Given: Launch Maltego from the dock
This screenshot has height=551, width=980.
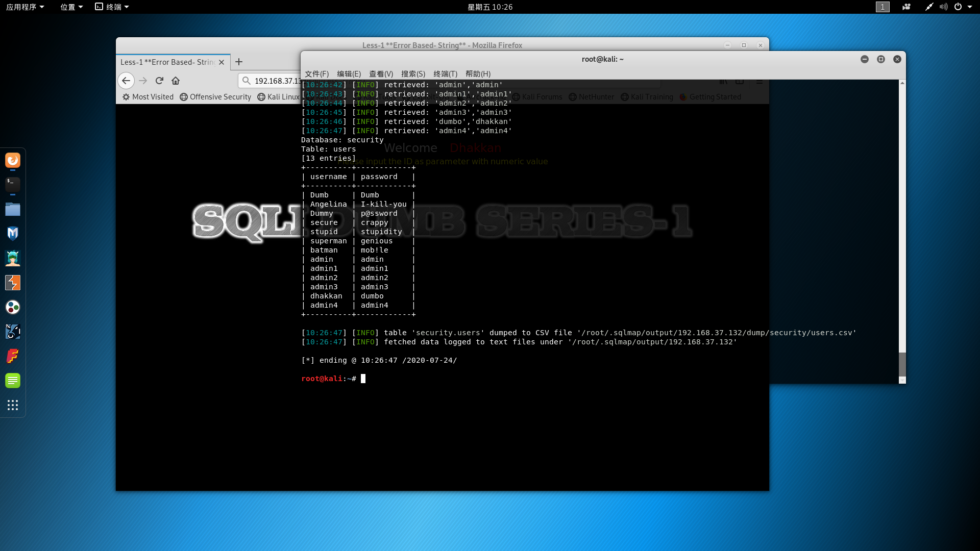Looking at the screenshot, I should point(13,307).
